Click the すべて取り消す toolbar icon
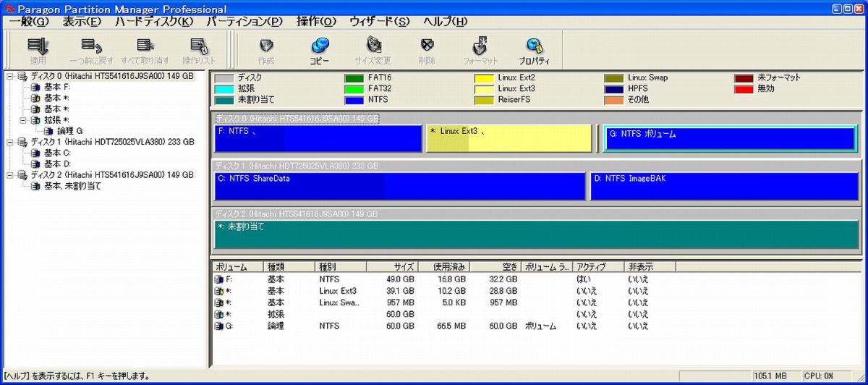The height and width of the screenshot is (385, 868). [x=145, y=46]
